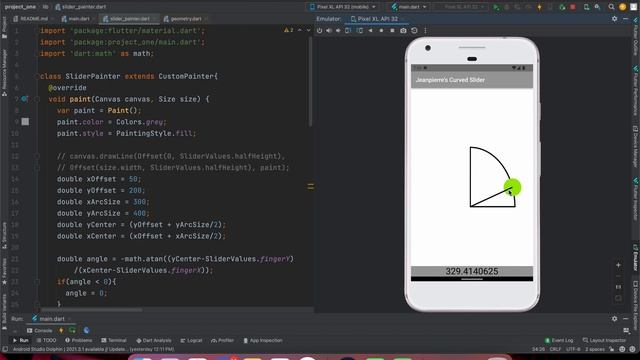Open the Event Log
The height and width of the screenshot is (360, 640).
click(559, 340)
